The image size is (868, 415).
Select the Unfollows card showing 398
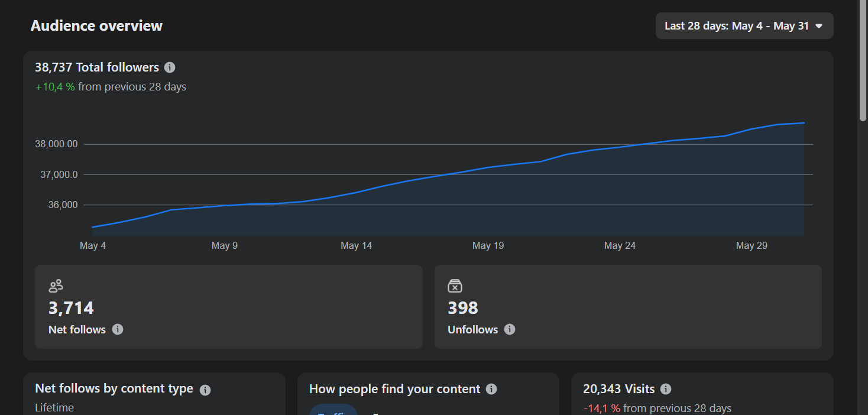pyautogui.click(x=628, y=307)
